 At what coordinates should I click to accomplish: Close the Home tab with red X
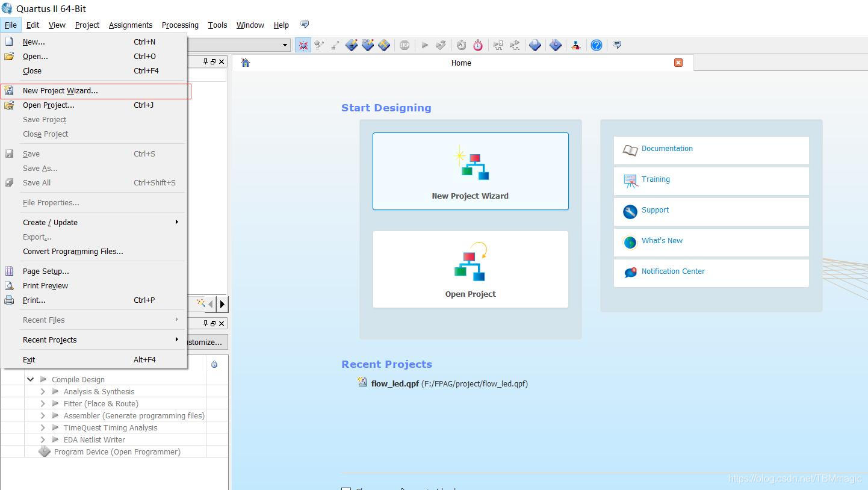pyautogui.click(x=678, y=63)
